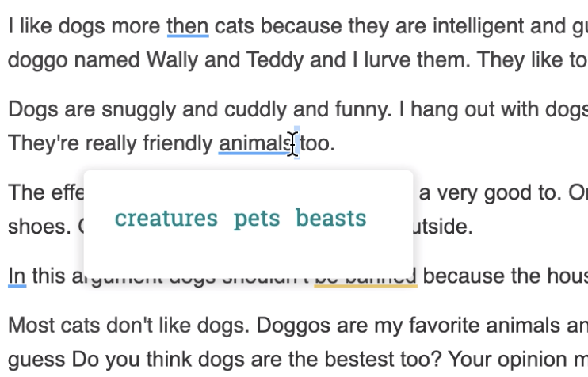Screen dimensions: 588x377
Task: Click the word 'shoes.' in the text
Action: point(40,227)
